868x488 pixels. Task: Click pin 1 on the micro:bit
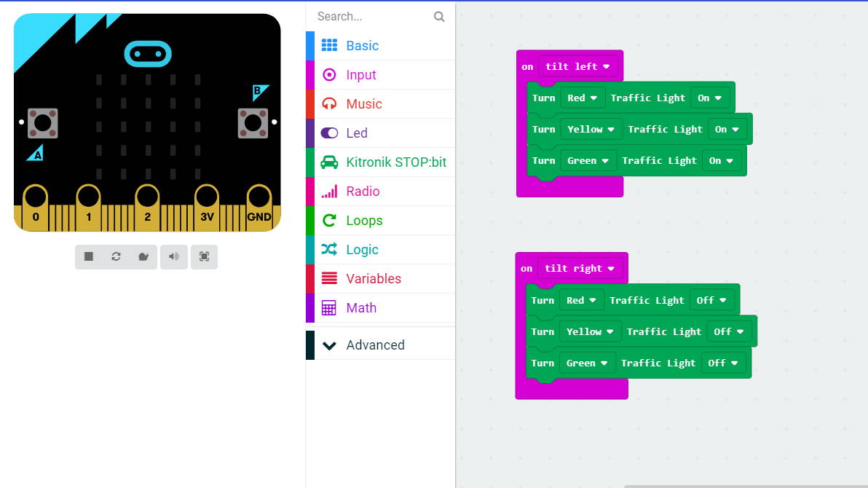click(89, 207)
